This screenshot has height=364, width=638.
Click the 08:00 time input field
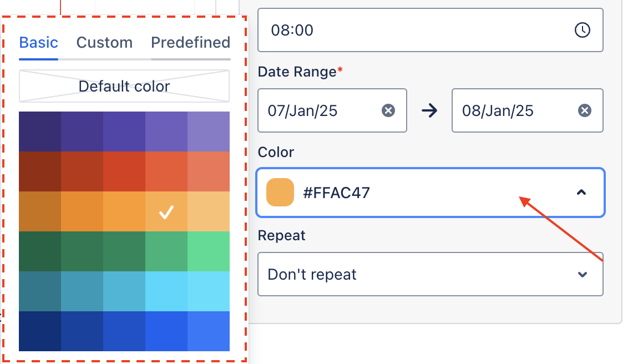(430, 30)
